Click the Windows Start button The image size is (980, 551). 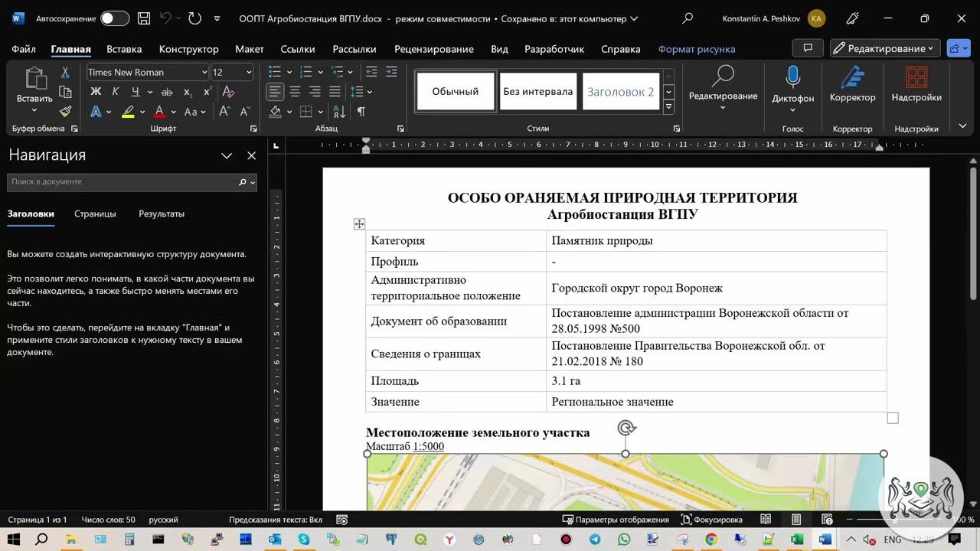pyautogui.click(x=14, y=540)
